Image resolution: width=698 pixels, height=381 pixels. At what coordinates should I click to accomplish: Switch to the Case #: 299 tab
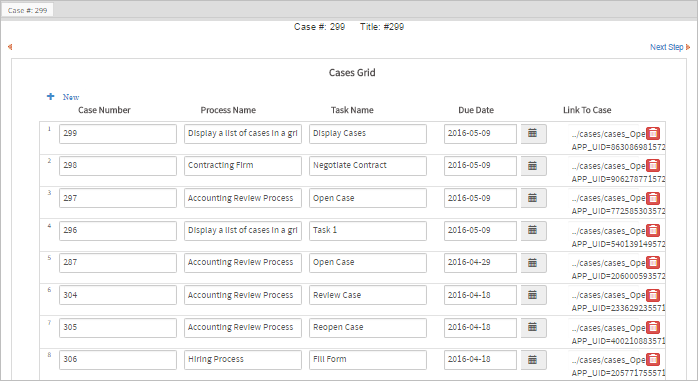[28, 10]
